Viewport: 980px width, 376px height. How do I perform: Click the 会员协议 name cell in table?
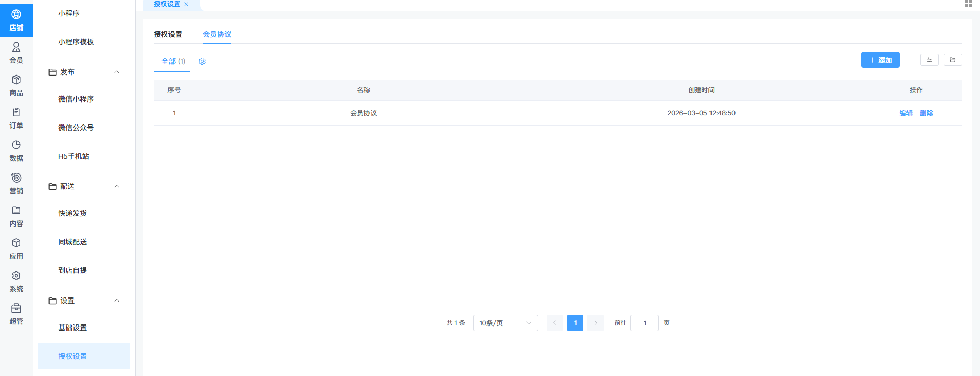click(x=363, y=113)
